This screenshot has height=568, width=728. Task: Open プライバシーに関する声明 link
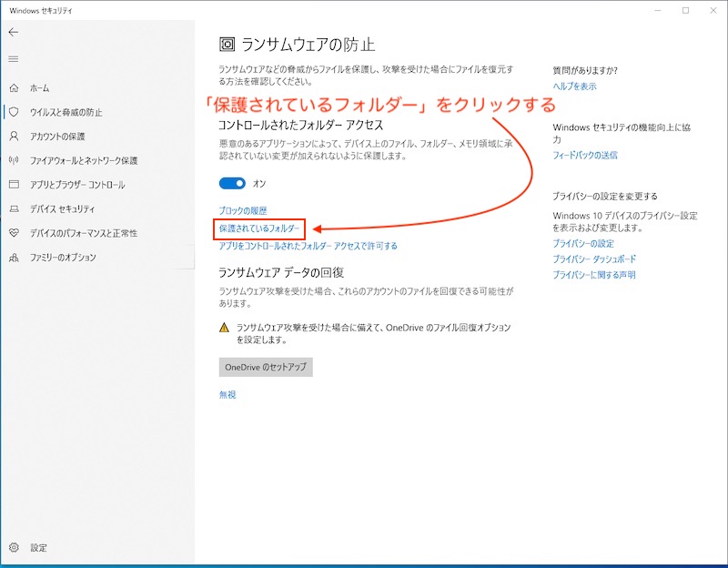594,275
